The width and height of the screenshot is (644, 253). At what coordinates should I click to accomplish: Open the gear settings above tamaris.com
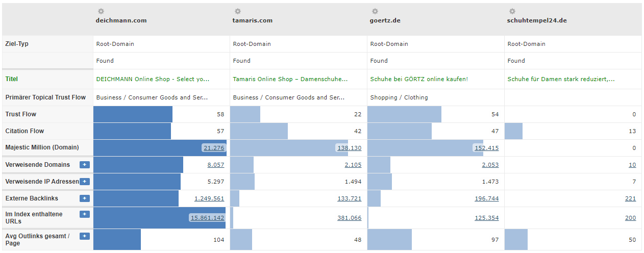pos(238,11)
